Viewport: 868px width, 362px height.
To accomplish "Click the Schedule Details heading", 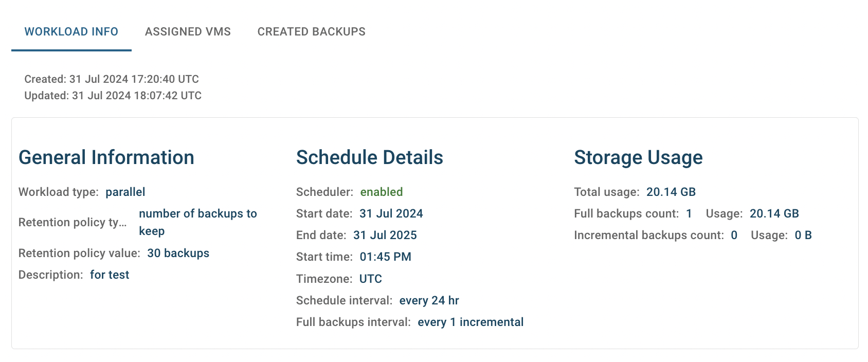I will click(x=370, y=157).
